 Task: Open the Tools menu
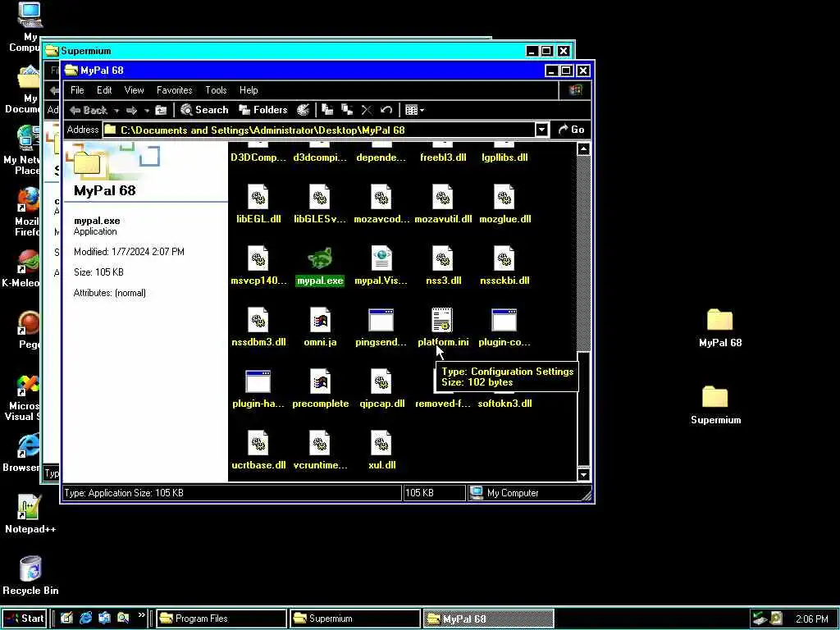point(216,90)
